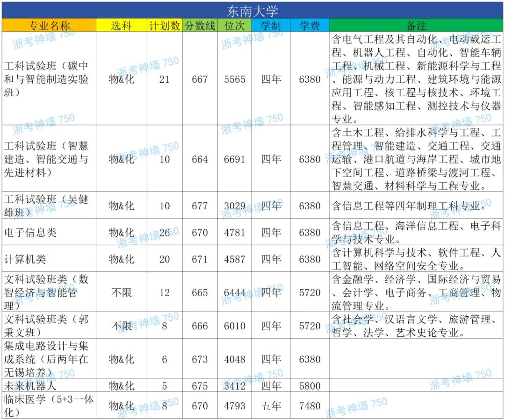Image resolution: width=505 pixels, height=420 pixels.
Task: Select score line 666 cell
Action: coord(200,326)
